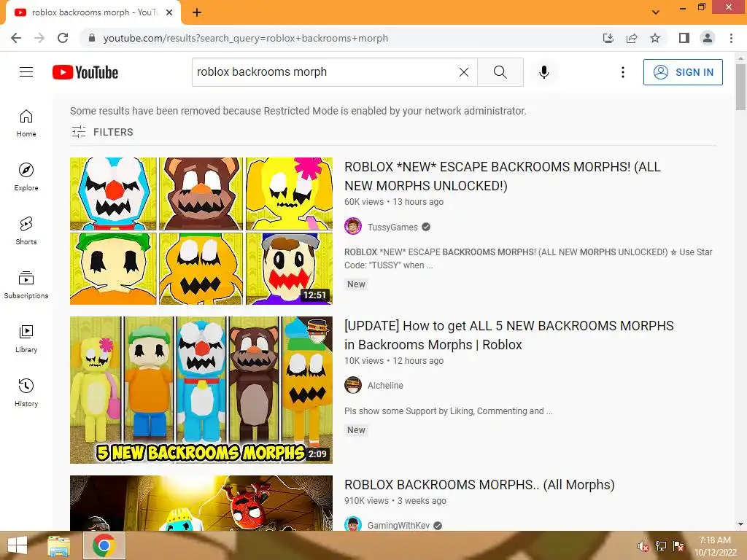The width and height of the screenshot is (747, 560).
Task: Click the scrollbar down arrow
Action: [x=740, y=524]
